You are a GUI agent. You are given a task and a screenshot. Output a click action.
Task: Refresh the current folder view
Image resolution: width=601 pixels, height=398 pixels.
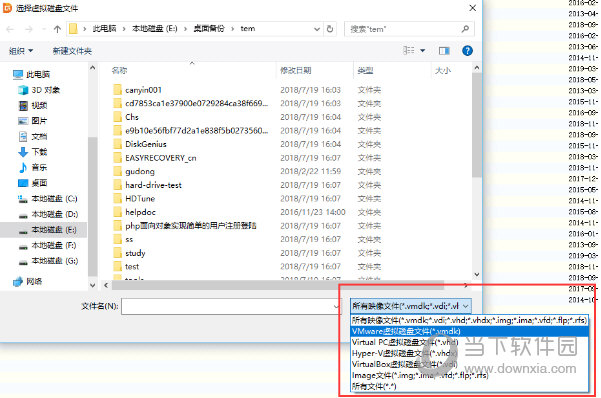click(330, 29)
